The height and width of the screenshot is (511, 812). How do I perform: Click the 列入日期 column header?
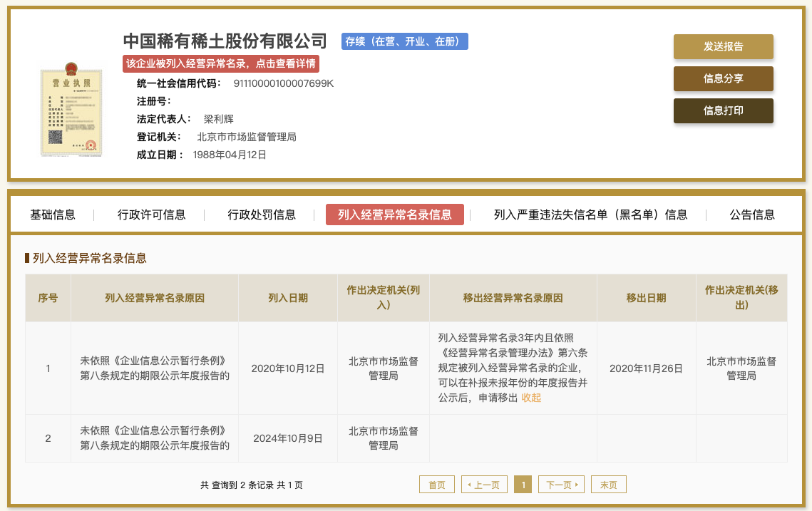click(x=288, y=298)
